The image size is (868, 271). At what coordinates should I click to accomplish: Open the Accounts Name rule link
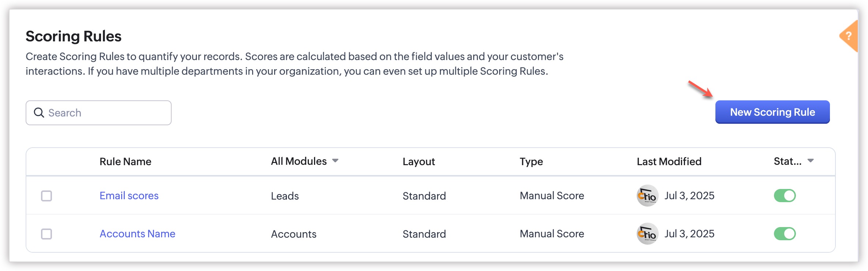point(137,234)
